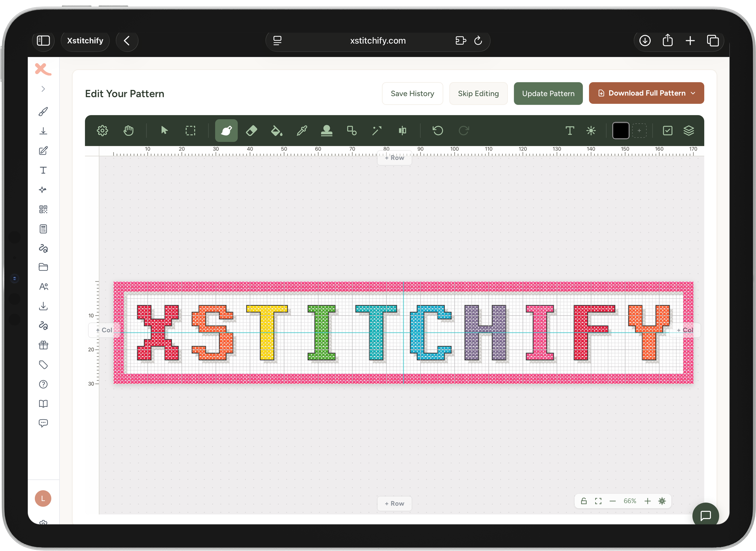
Task: Toggle the browser sidebar panel
Action: 43,41
